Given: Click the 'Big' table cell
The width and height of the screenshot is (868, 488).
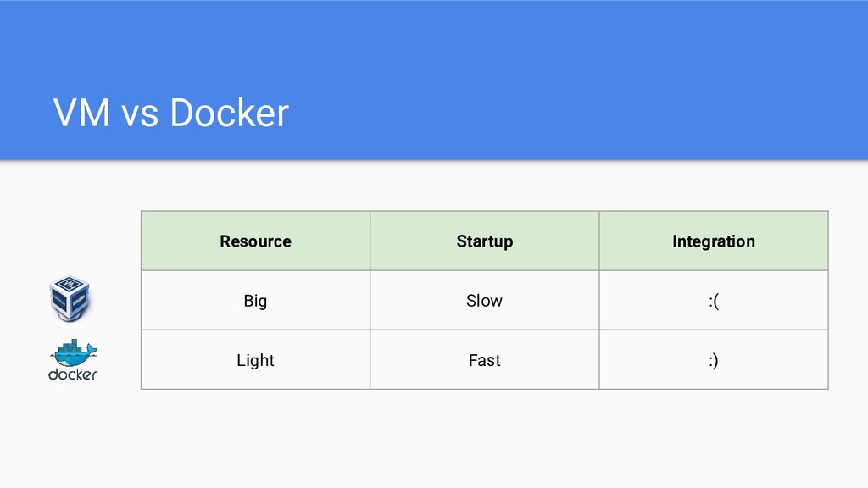Looking at the screenshot, I should (255, 301).
